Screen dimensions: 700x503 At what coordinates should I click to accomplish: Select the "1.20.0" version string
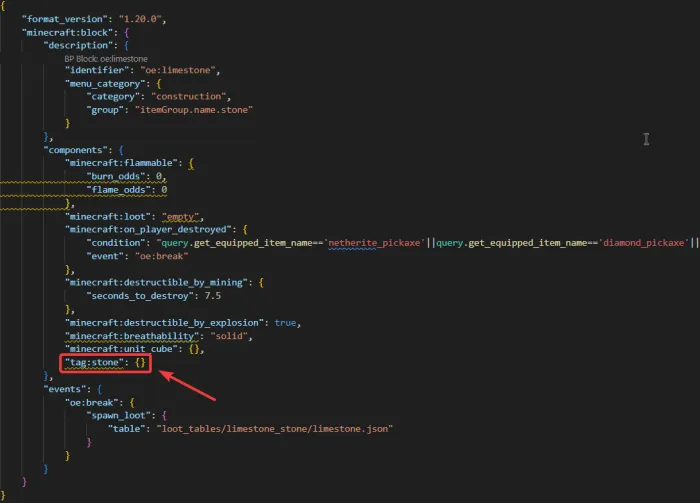pos(140,19)
